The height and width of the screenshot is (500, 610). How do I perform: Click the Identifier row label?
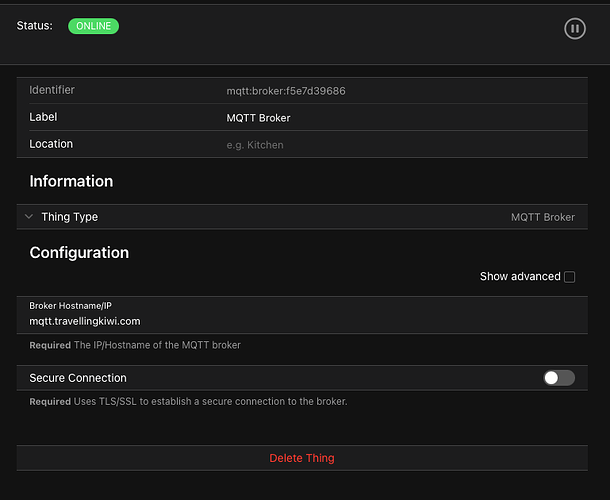pyautogui.click(x=52, y=90)
